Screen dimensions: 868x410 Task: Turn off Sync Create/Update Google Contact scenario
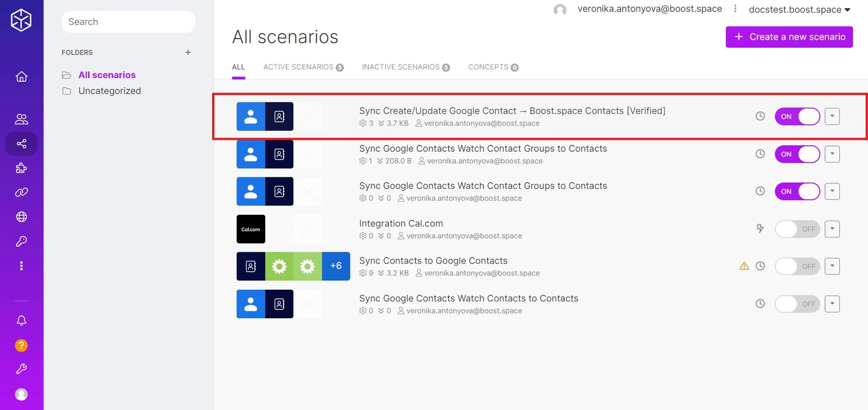(797, 117)
